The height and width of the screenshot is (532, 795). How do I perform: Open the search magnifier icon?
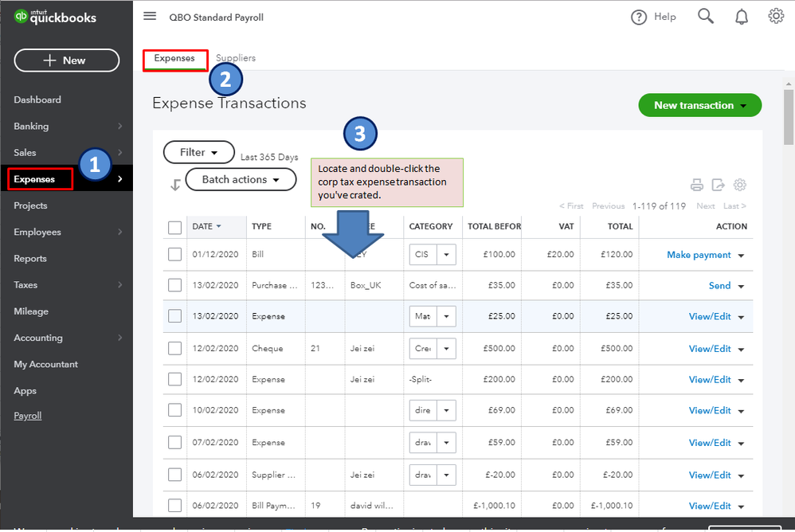pyautogui.click(x=705, y=17)
